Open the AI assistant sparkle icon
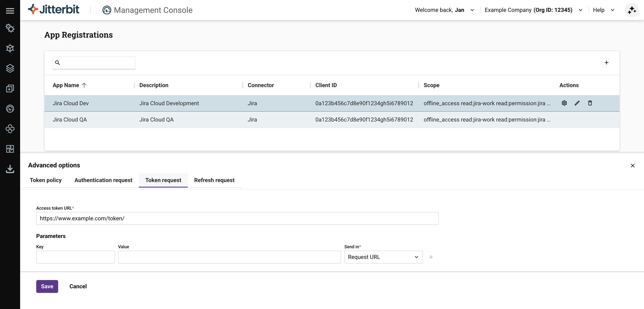Image resolution: width=644 pixels, height=309 pixels. 632,10
